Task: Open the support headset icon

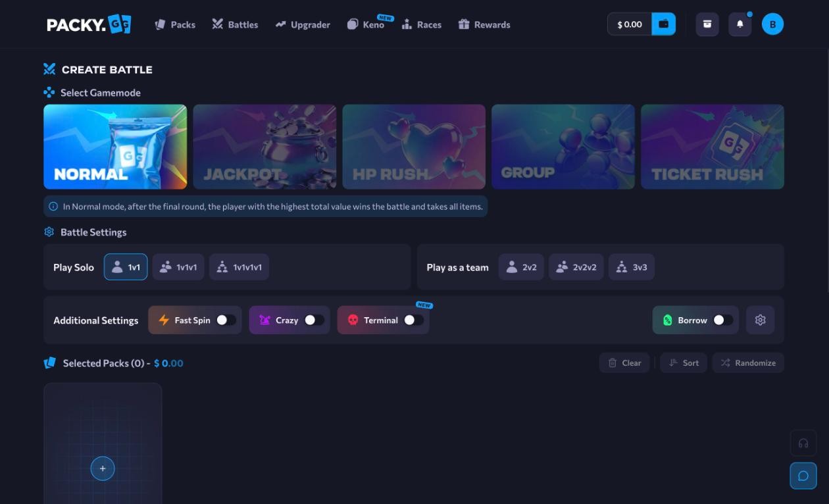Action: tap(803, 443)
